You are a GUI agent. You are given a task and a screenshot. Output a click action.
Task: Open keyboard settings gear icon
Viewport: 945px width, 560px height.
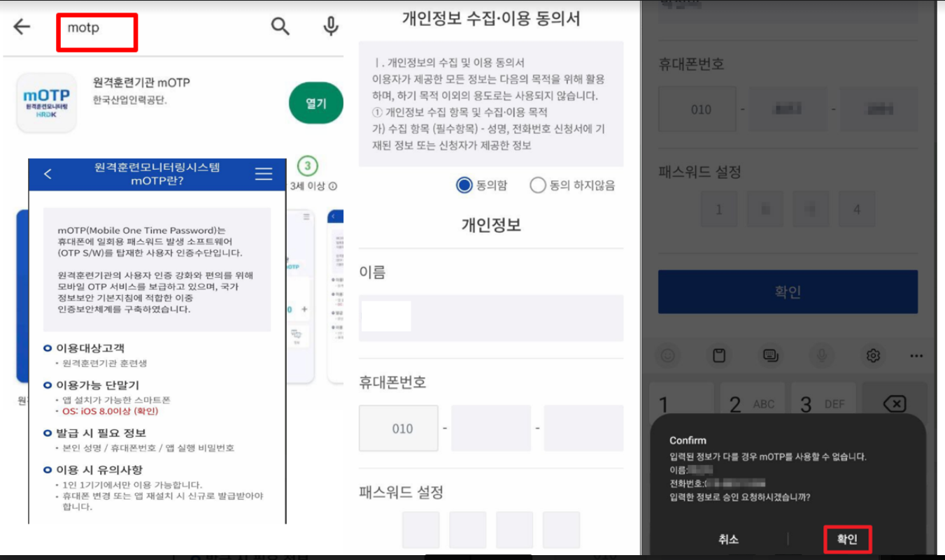tap(873, 356)
